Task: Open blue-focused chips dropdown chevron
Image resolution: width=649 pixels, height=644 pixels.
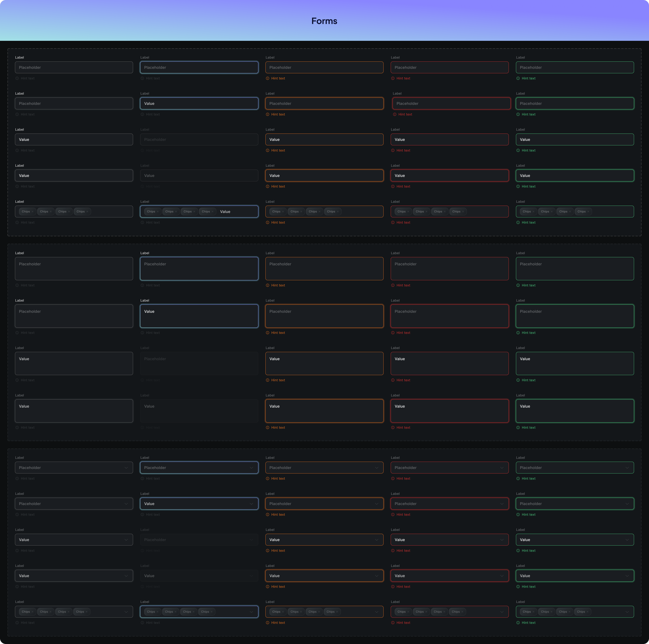Action: [x=251, y=612]
